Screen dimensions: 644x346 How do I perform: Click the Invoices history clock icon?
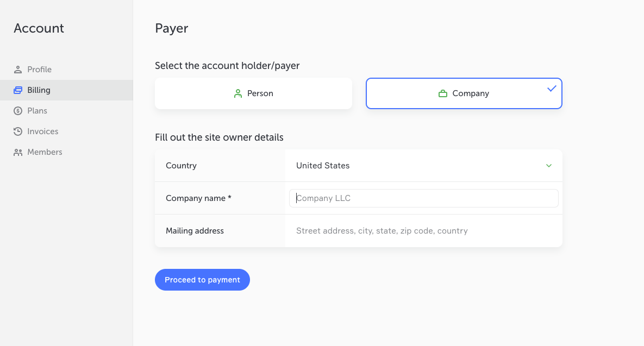click(18, 131)
